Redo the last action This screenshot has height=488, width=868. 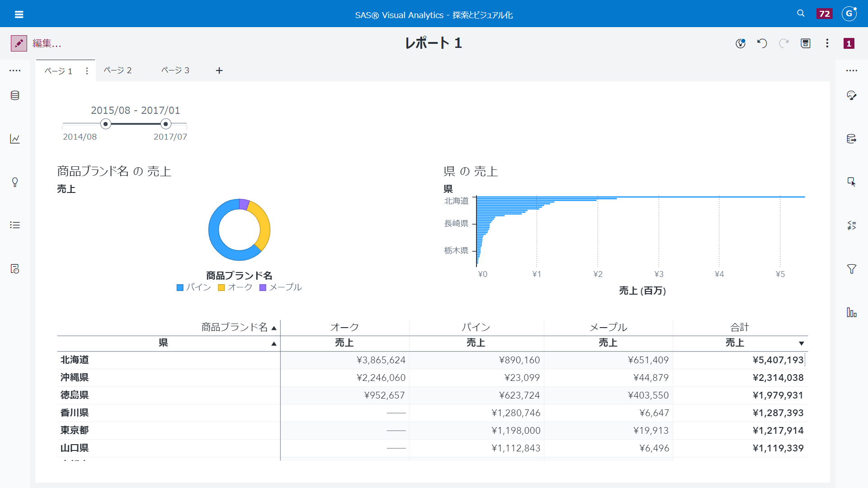click(x=784, y=43)
